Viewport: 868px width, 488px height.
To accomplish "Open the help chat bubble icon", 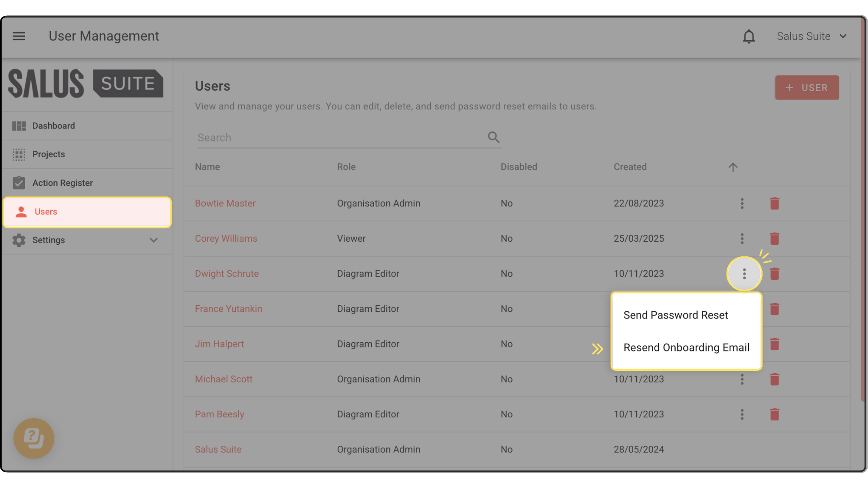I will coord(34,438).
